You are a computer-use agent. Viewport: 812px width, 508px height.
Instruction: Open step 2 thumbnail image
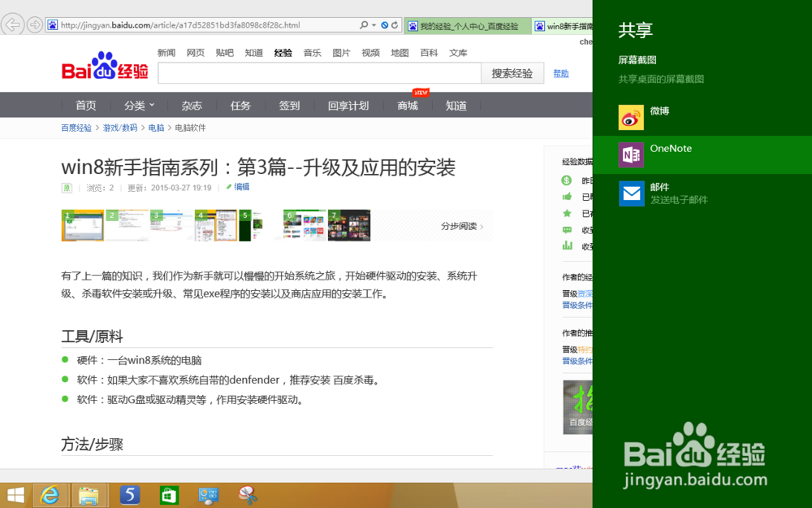point(127,225)
